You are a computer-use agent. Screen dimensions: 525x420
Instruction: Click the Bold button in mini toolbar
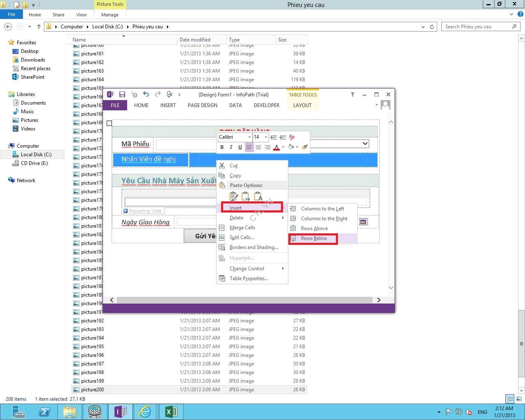click(x=222, y=147)
